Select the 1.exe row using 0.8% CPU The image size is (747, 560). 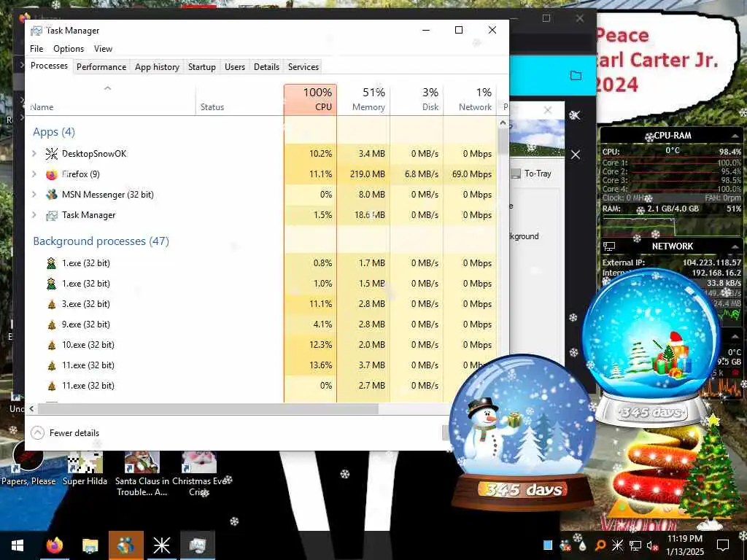pyautogui.click(x=262, y=262)
